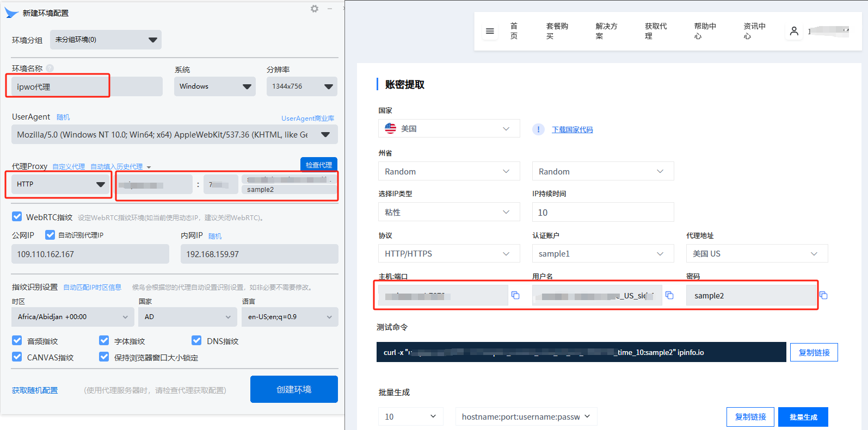Open the 选择IP类型 粘性 dropdown
Screen dimensions: 868x430
449,212
